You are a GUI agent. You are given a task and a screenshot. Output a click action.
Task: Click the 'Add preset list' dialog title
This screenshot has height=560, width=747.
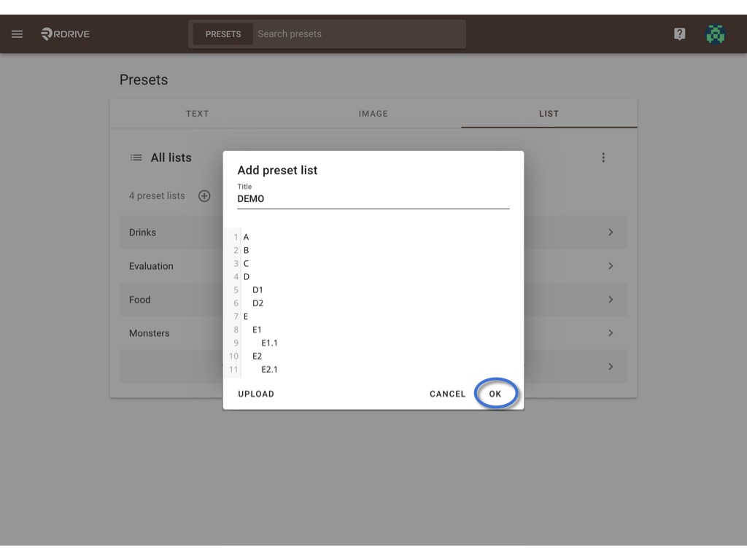pyautogui.click(x=277, y=170)
